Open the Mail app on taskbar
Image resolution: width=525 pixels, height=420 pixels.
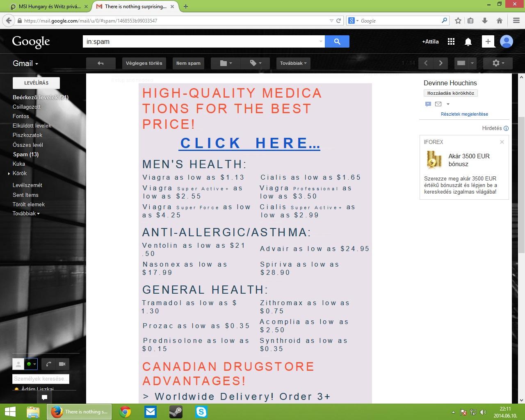coord(151,412)
